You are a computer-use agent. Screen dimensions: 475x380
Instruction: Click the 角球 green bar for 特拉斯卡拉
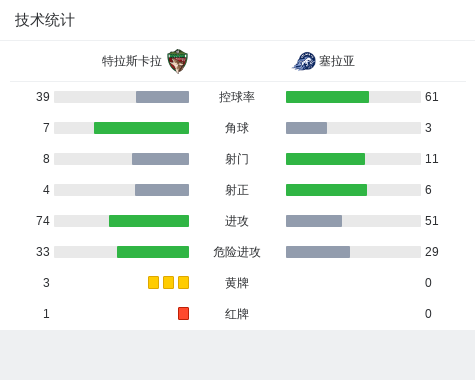141,128
